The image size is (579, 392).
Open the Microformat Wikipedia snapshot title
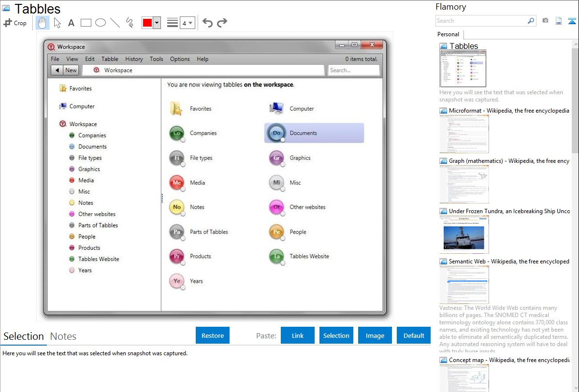[x=509, y=111]
